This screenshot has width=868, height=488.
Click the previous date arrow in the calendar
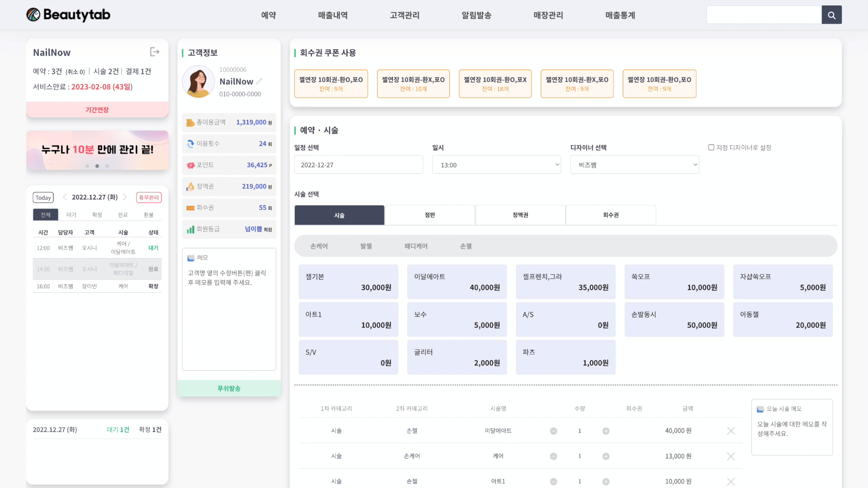tap(65, 197)
